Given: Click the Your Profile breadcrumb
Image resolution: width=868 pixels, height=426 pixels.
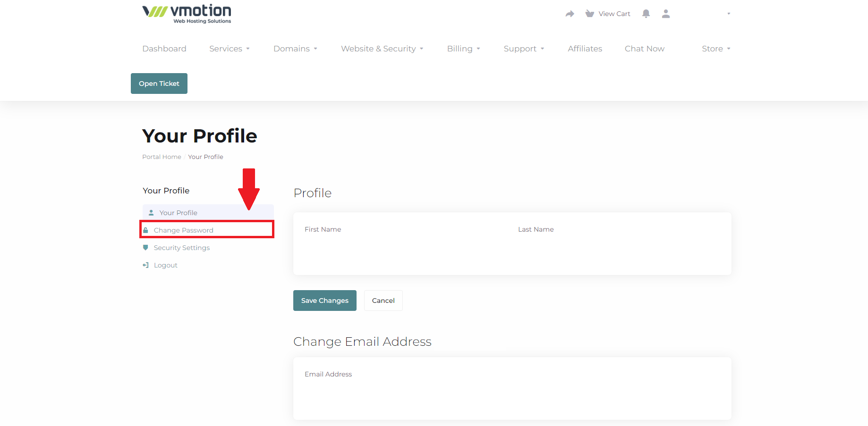Looking at the screenshot, I should point(205,157).
